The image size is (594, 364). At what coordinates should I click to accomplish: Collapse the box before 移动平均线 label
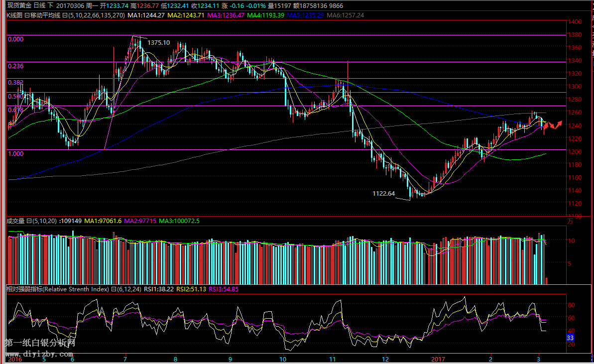[x=27, y=15]
